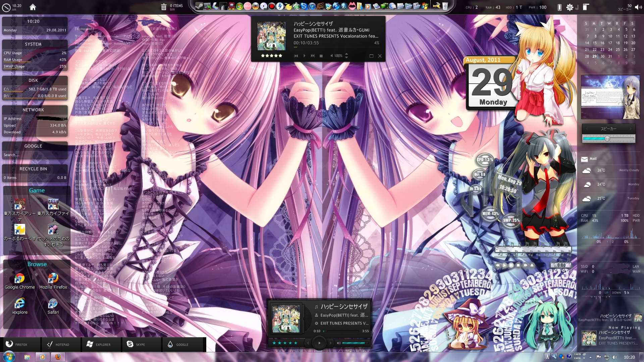Mute the speaker in the bottom music player
Viewport: 644px width, 362px height.
[338, 343]
